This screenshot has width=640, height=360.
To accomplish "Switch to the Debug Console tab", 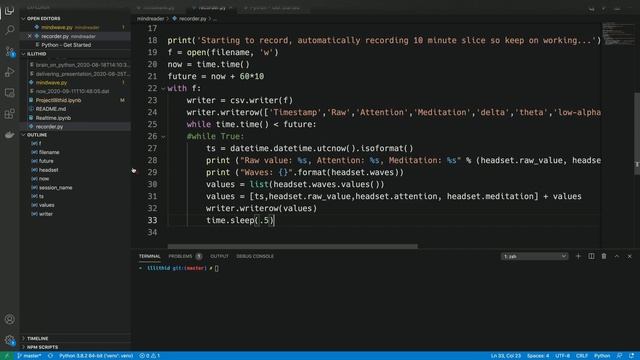I will [255, 256].
